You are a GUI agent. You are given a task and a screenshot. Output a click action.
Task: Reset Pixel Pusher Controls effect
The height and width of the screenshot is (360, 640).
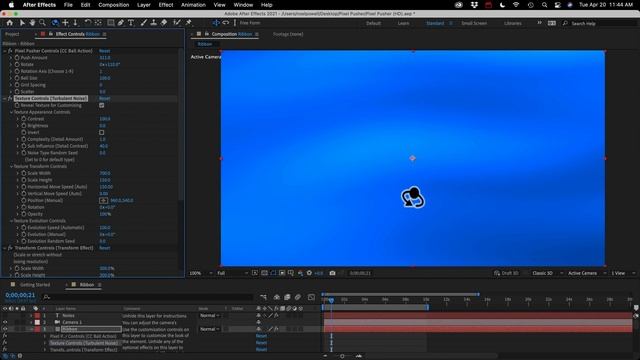pos(104,51)
